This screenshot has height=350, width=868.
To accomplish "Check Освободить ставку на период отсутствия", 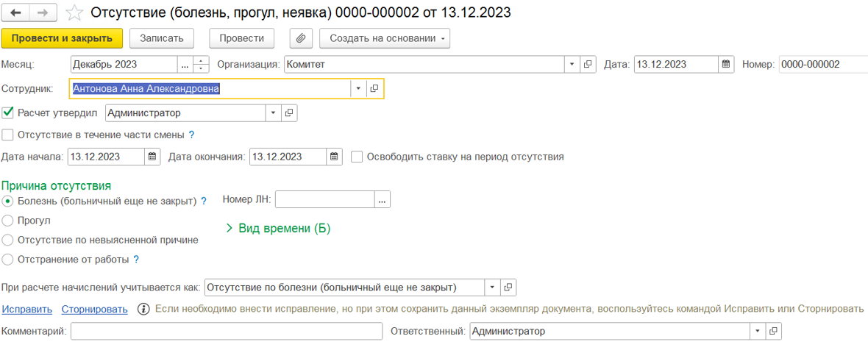I will [357, 157].
